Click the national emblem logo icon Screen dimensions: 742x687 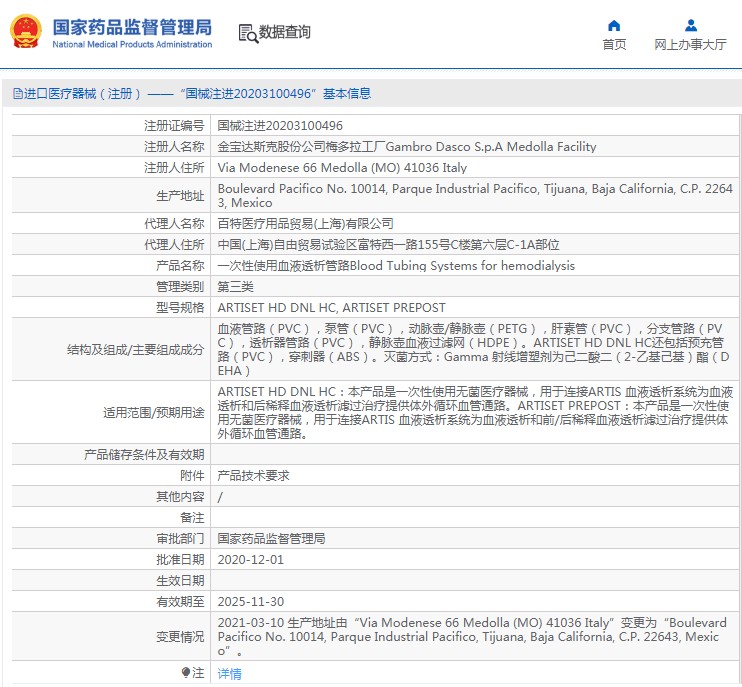pos(26,31)
